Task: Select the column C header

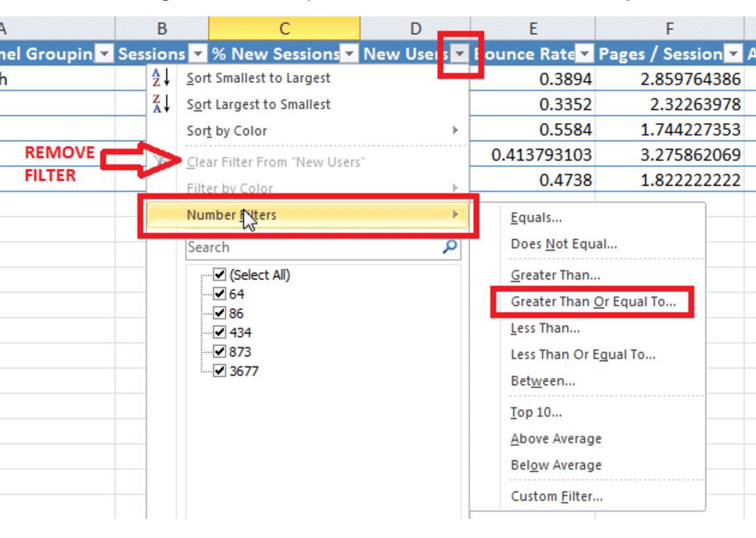Action: click(x=283, y=28)
